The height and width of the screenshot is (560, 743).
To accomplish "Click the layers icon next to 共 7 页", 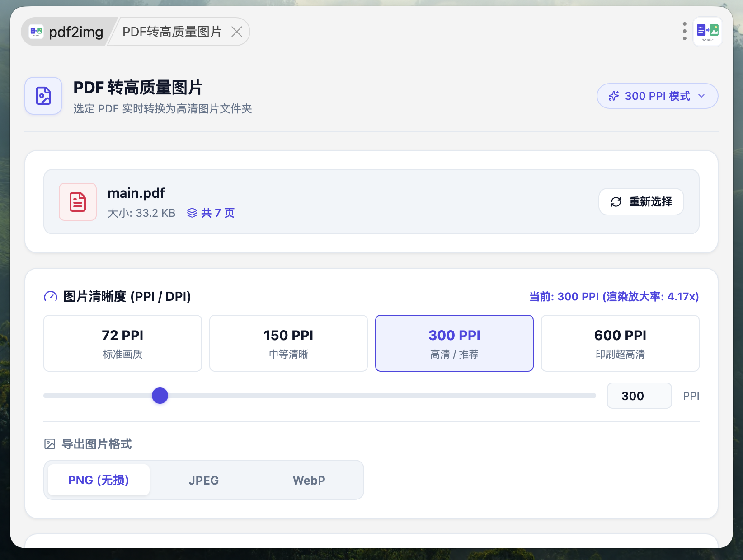I will (x=192, y=213).
